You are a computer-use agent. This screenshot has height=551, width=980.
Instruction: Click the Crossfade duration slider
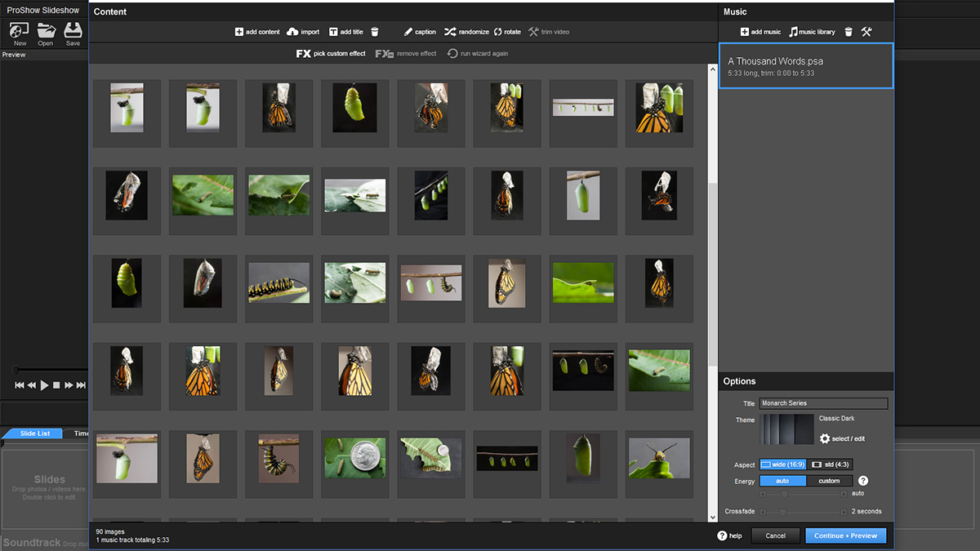coord(782,512)
